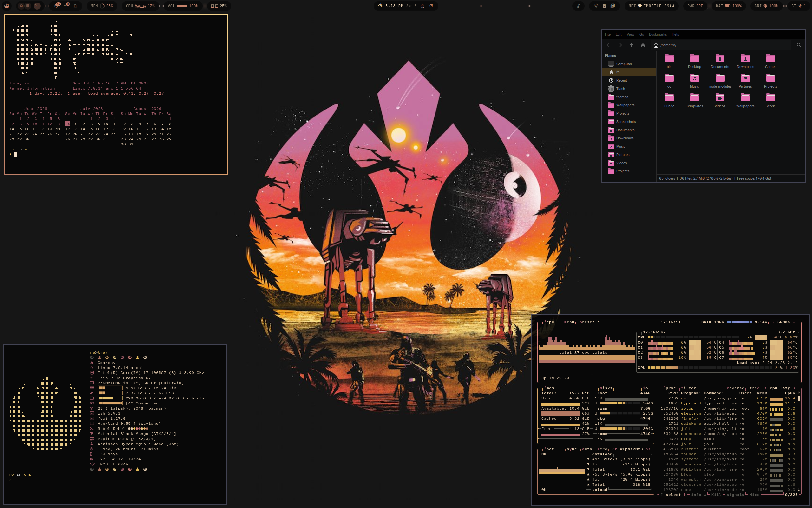Open the File menu in file manager
Screen dimensions: 812x508
click(x=608, y=34)
